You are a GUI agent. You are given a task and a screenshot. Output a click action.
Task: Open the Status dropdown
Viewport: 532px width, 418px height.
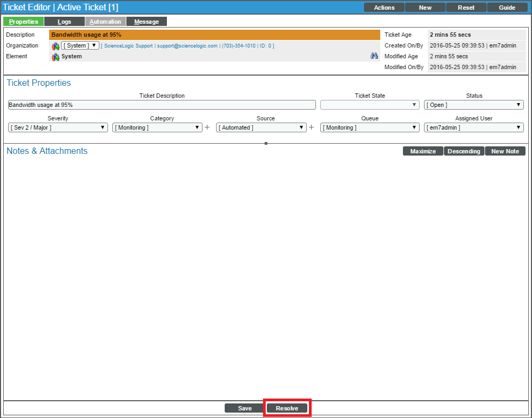[x=474, y=105]
